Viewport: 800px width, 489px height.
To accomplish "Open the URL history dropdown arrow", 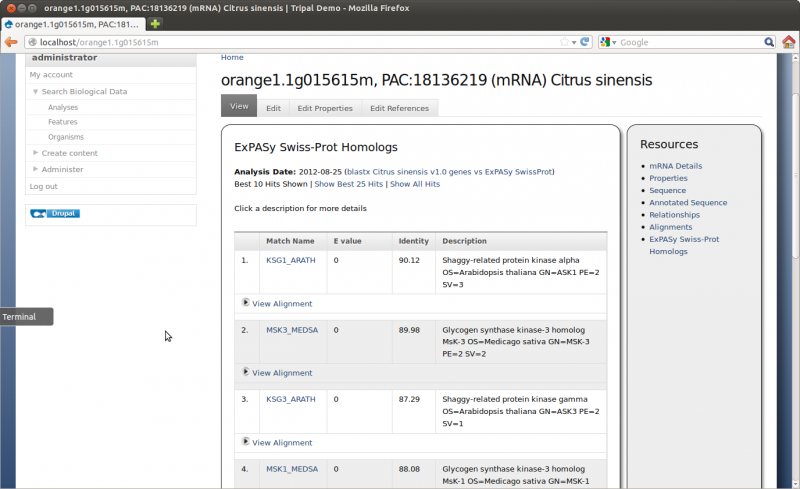I will point(574,42).
